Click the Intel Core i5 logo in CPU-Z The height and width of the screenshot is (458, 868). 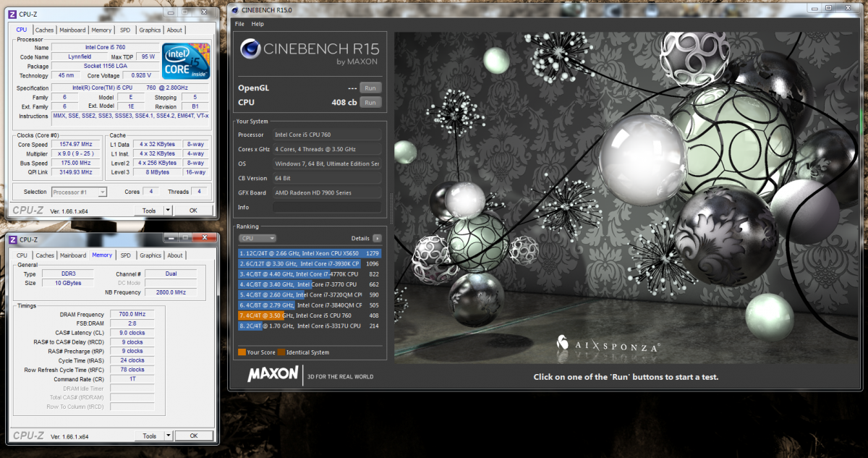pos(187,62)
